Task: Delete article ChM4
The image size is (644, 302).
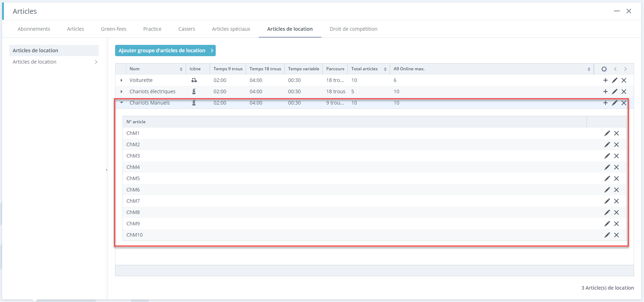Action: pos(616,167)
